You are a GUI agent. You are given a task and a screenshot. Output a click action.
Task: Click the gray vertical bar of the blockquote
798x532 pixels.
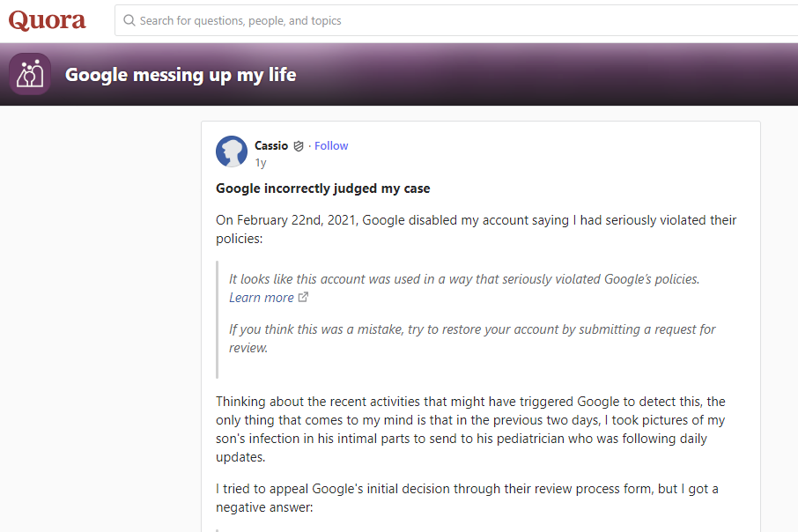(218, 319)
